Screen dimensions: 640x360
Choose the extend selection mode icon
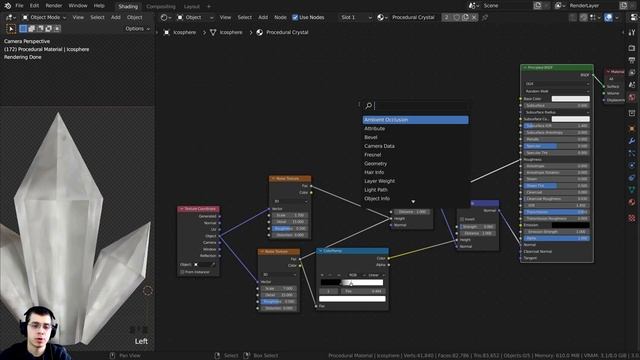pos(32,29)
